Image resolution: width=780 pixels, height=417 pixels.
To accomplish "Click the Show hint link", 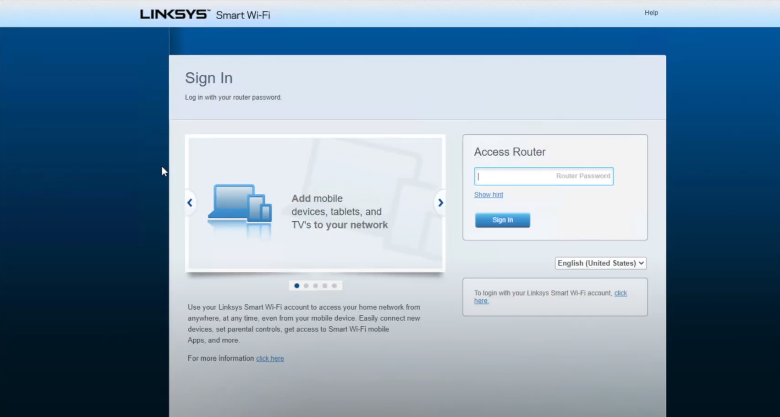I will (488, 195).
